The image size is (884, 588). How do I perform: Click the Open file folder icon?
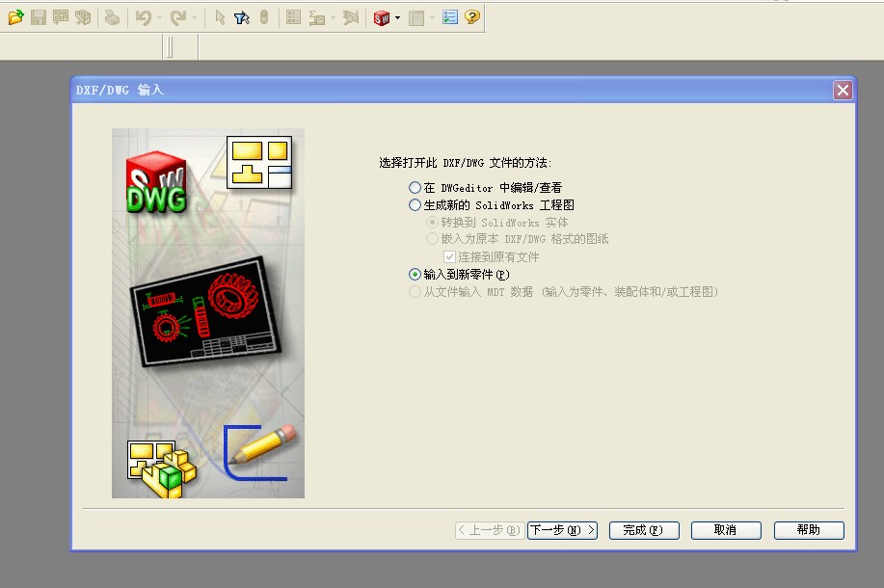[x=15, y=17]
